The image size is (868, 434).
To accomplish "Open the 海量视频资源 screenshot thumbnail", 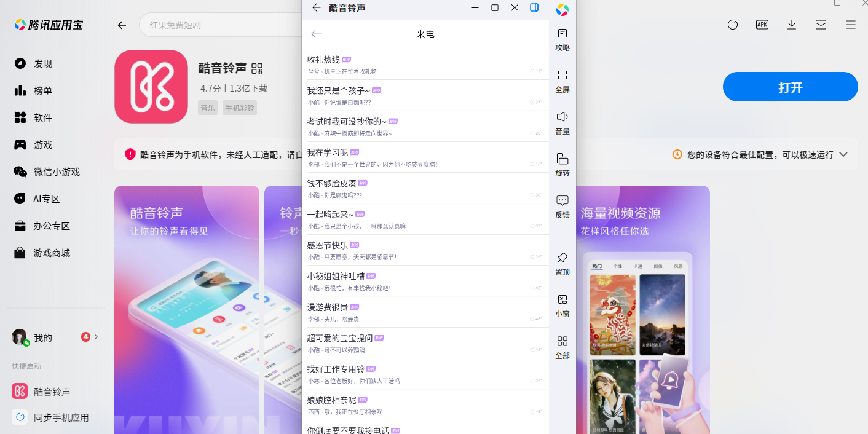I will pyautogui.click(x=643, y=310).
